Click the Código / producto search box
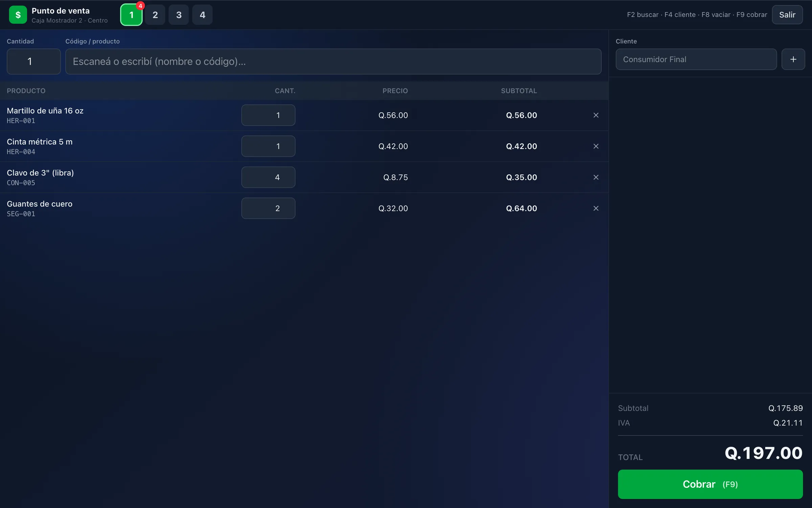 click(333, 61)
